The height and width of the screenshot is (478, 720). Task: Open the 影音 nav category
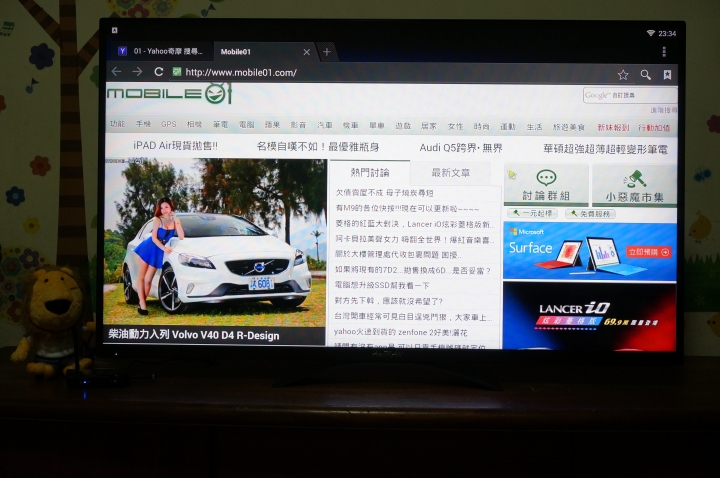(x=298, y=125)
